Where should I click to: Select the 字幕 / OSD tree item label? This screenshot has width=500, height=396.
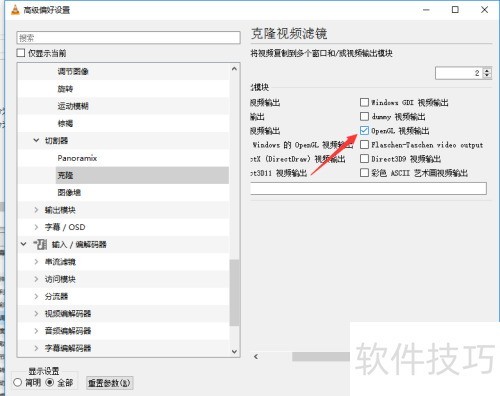coord(65,227)
